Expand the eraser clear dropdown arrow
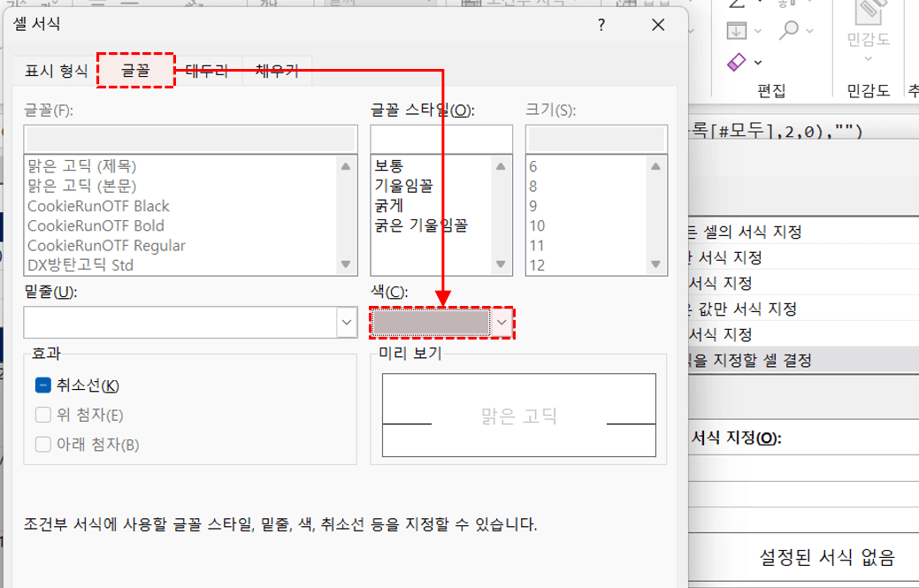Viewport: 919px width, 588px height. click(x=758, y=62)
